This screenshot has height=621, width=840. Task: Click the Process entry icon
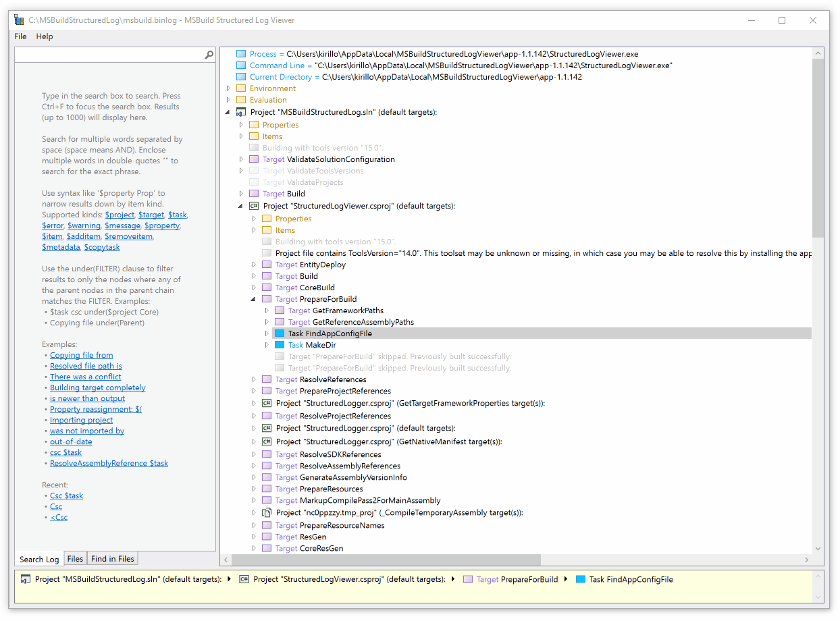pyautogui.click(x=241, y=54)
